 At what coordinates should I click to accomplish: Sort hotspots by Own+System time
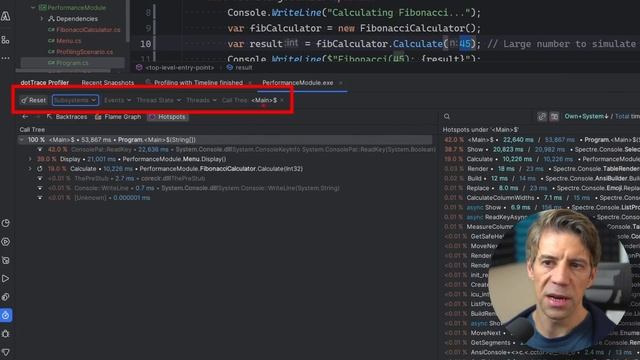[586, 117]
